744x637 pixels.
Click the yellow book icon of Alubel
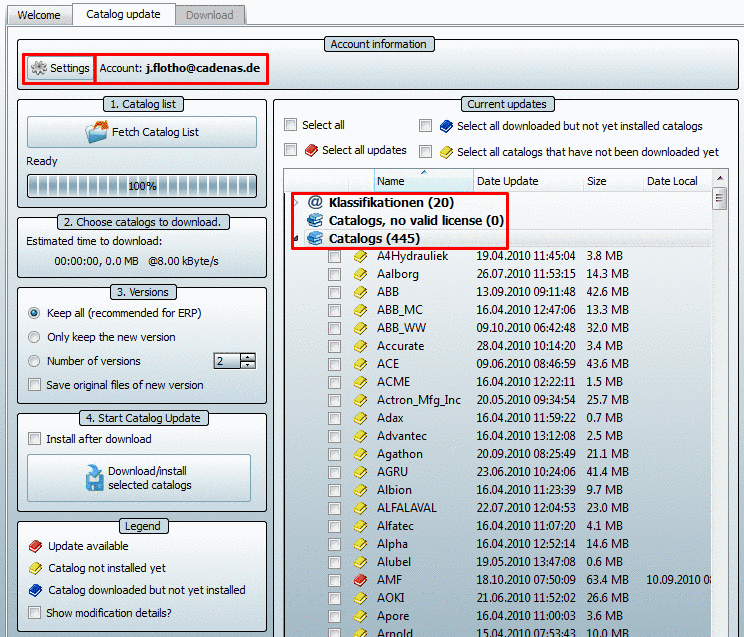(361, 562)
